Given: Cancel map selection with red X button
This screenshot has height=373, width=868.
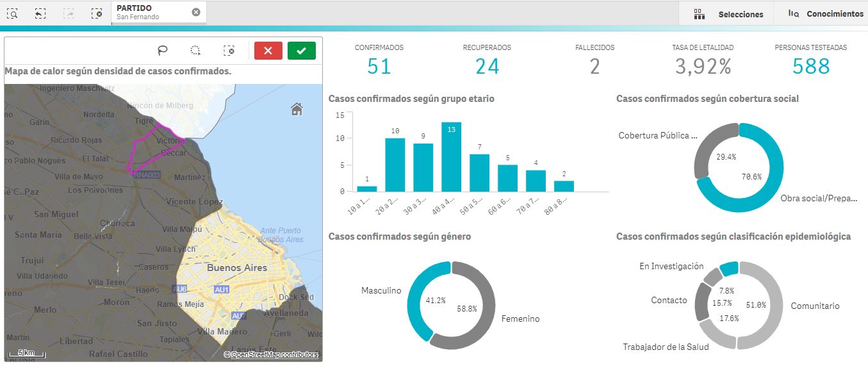Looking at the screenshot, I should pos(268,51).
